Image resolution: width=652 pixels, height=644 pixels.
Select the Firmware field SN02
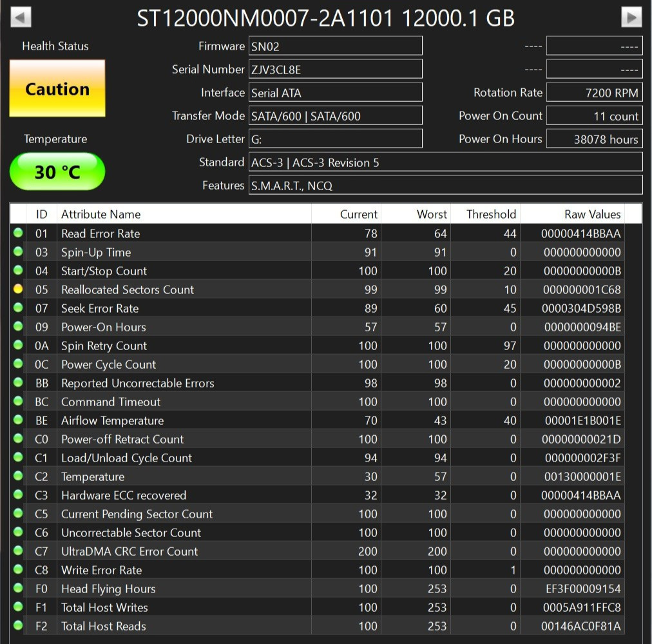(x=336, y=46)
